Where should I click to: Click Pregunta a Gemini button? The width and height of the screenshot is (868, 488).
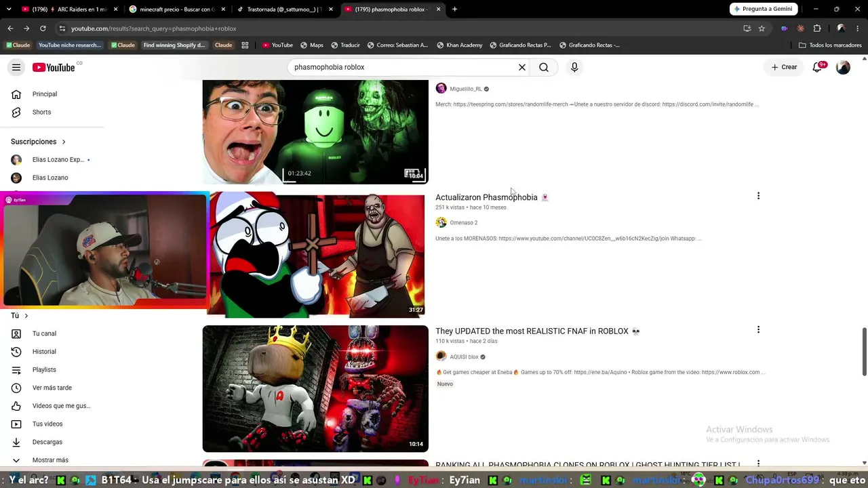click(763, 9)
